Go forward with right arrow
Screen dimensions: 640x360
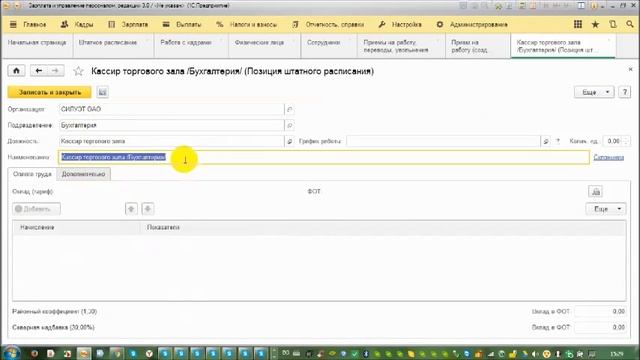point(56,71)
